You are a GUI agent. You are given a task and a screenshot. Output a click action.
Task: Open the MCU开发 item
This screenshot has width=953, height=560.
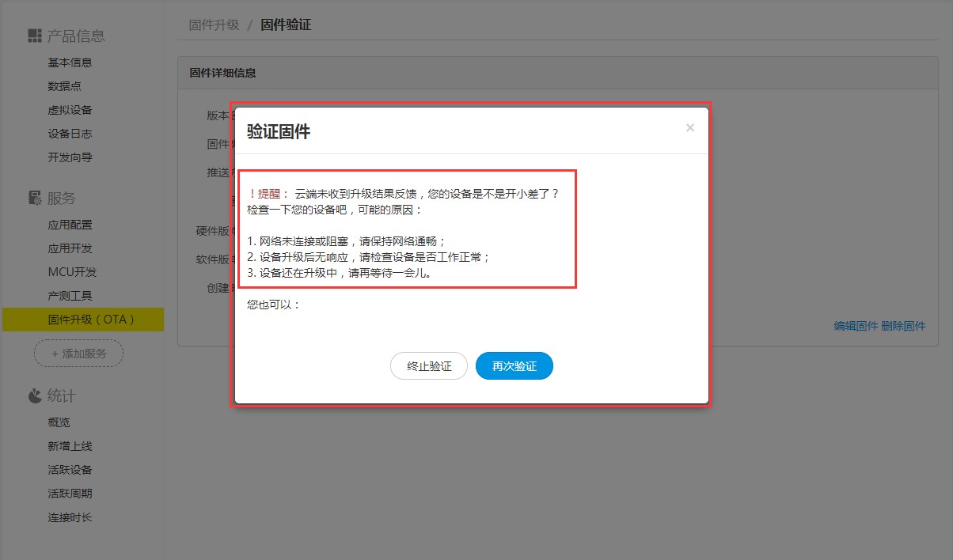(x=72, y=272)
